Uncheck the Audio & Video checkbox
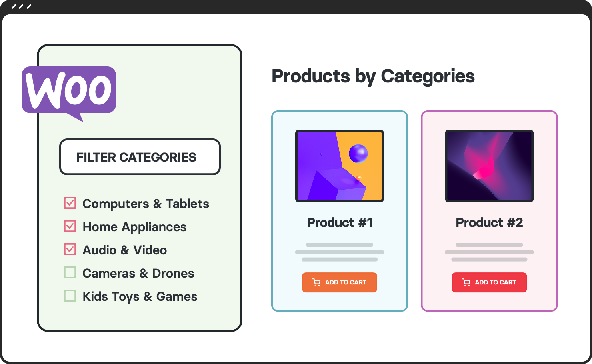The width and height of the screenshot is (592, 364). [70, 250]
